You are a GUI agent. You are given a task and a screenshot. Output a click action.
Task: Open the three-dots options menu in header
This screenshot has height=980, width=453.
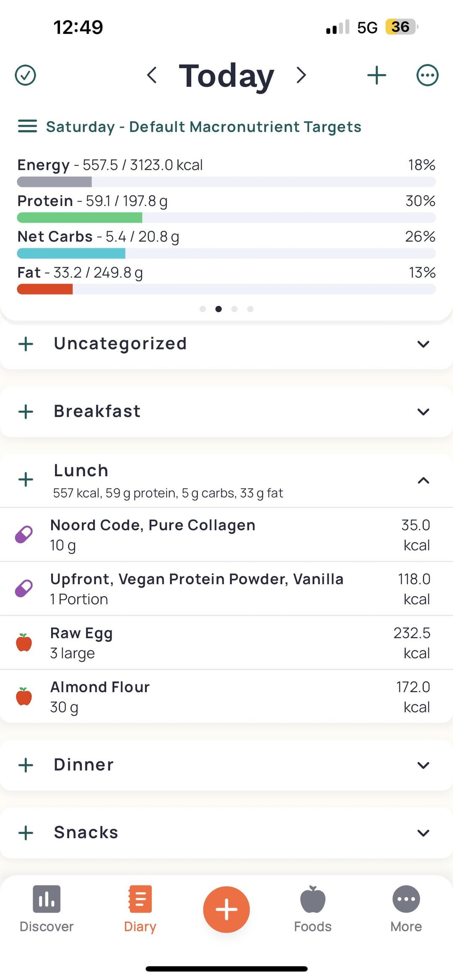(427, 76)
